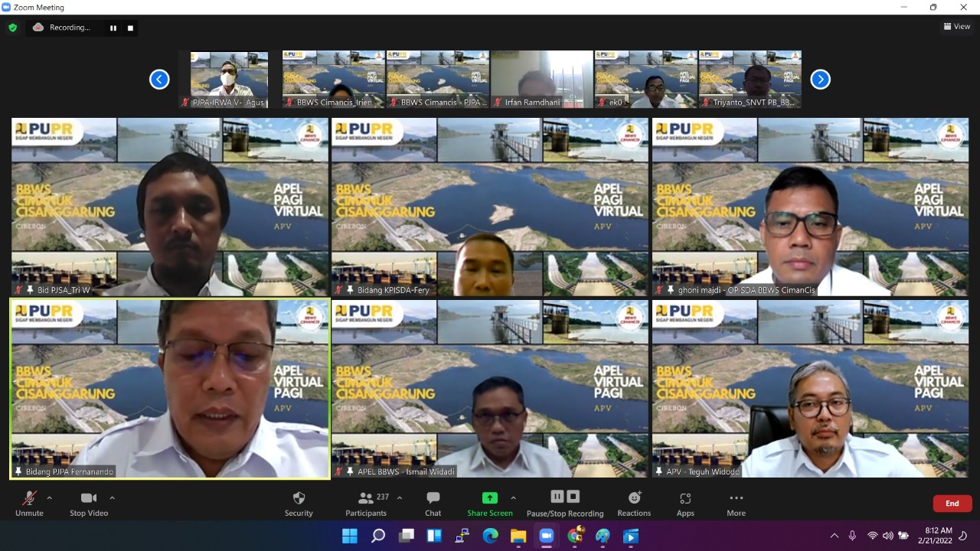This screenshot has height=551, width=980.
Task: Open Windows taskbar Search
Action: [x=378, y=536]
